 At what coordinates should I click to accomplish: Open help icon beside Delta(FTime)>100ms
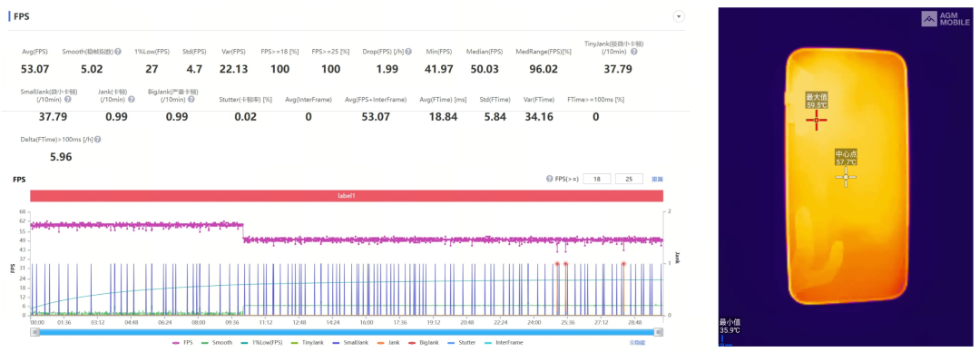click(x=98, y=140)
